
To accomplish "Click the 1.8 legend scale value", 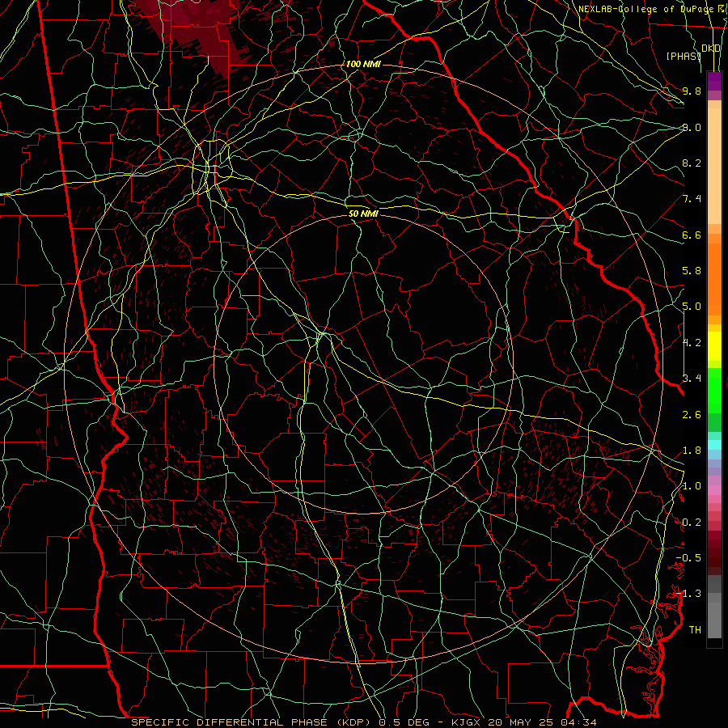I will pyautogui.click(x=692, y=451).
